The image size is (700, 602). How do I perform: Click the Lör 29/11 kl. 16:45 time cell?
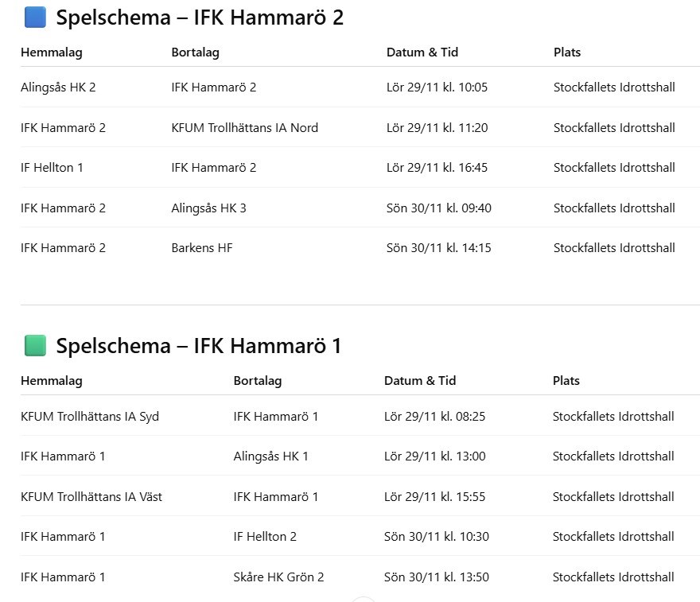pos(437,168)
